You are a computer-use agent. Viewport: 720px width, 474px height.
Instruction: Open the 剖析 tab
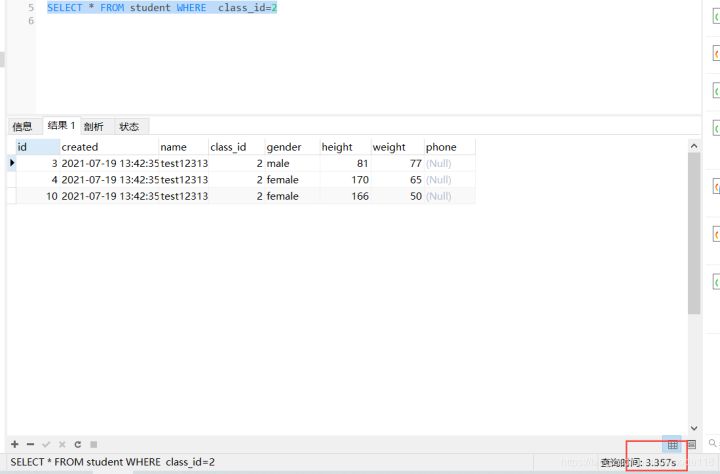pyautogui.click(x=94, y=126)
